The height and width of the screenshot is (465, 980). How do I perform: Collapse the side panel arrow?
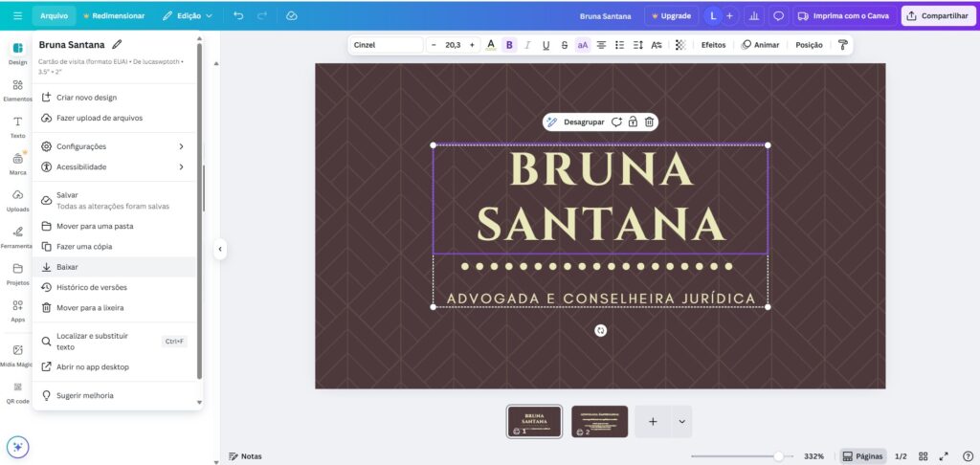pyautogui.click(x=220, y=249)
